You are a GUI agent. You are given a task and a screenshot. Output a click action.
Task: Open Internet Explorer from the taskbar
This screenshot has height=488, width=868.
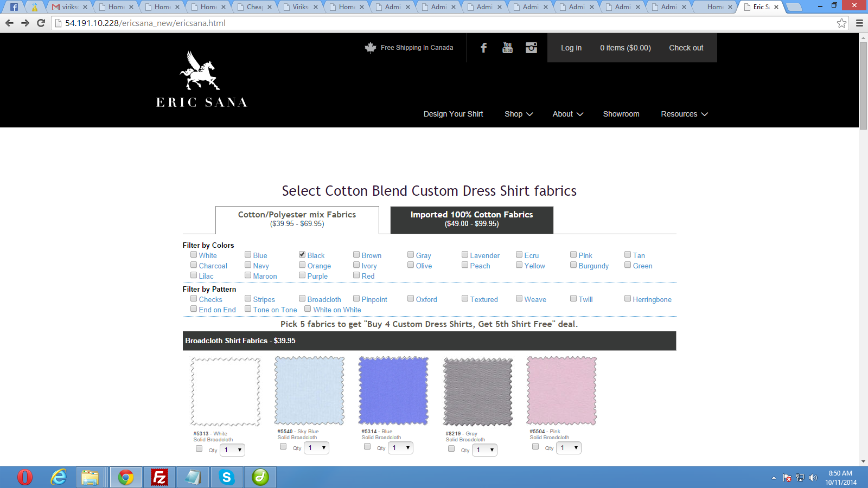pos(59,477)
